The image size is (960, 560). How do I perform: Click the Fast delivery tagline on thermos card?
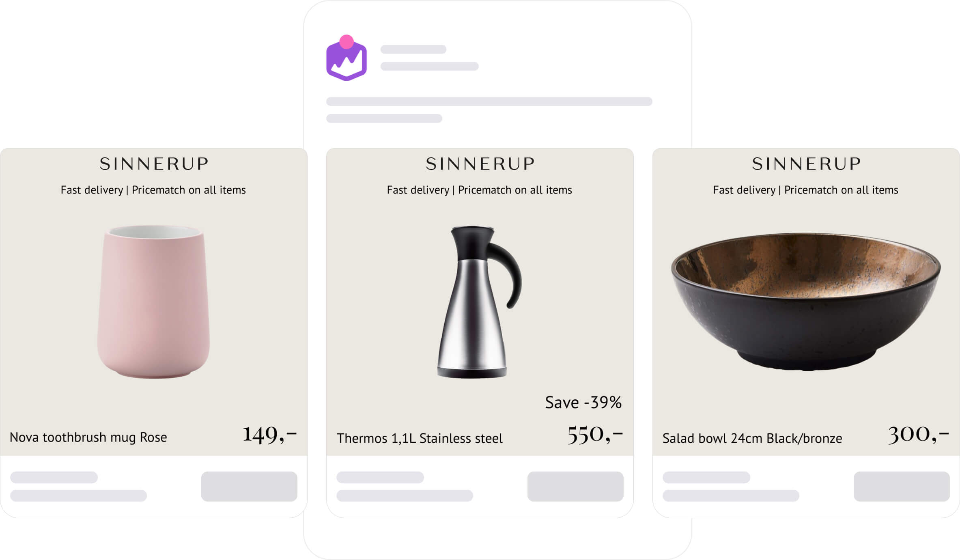pyautogui.click(x=479, y=190)
